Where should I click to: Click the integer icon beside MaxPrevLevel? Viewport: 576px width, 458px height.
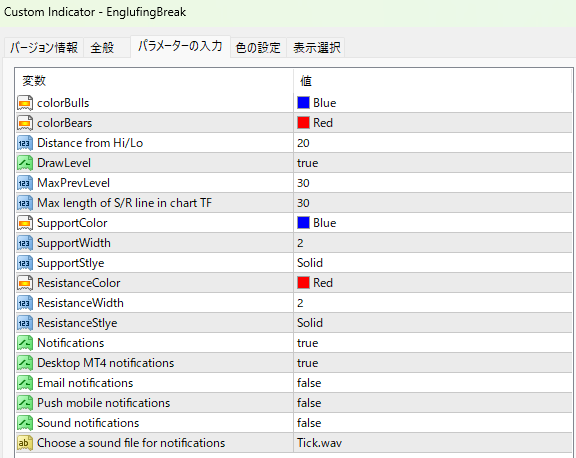pyautogui.click(x=25, y=183)
